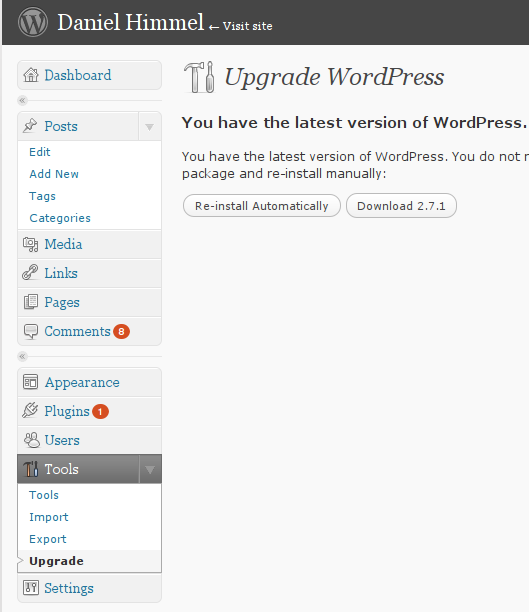
Task: Select Upgrade under Tools
Action: point(57,561)
